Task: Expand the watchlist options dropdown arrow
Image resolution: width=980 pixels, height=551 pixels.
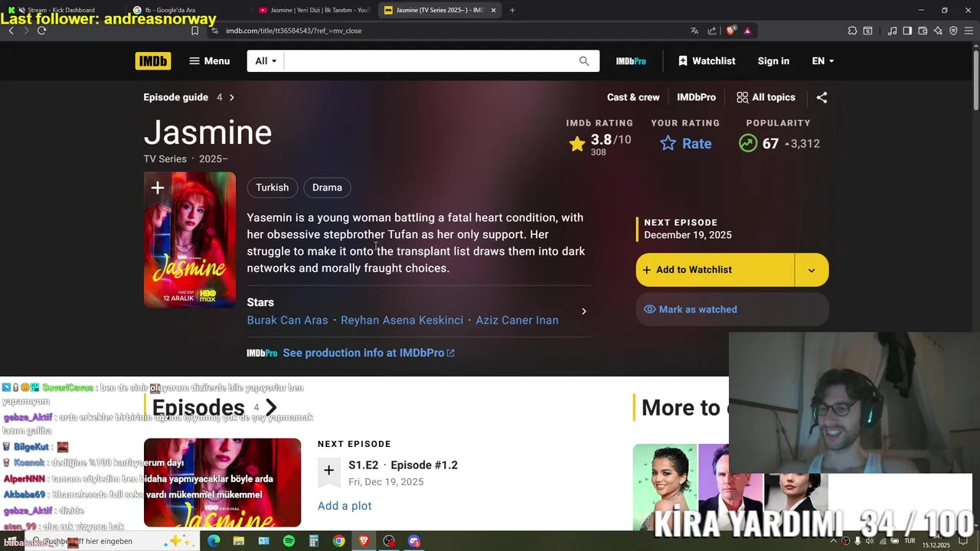Action: click(812, 270)
